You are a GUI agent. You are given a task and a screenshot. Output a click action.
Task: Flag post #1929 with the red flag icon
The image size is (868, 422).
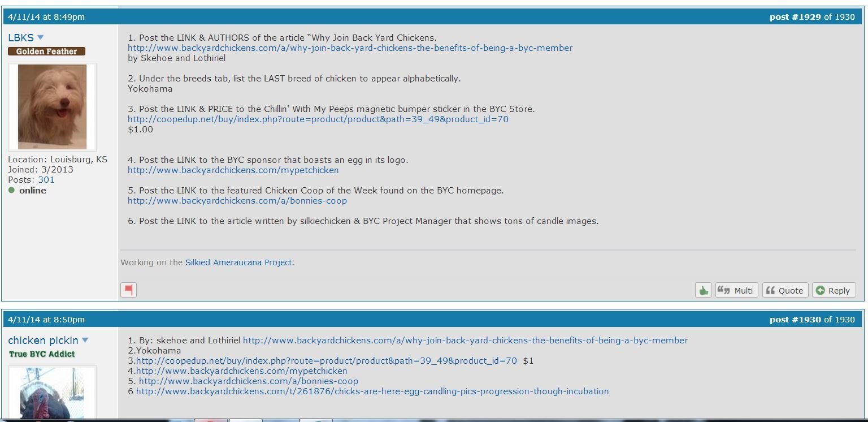[x=129, y=290]
